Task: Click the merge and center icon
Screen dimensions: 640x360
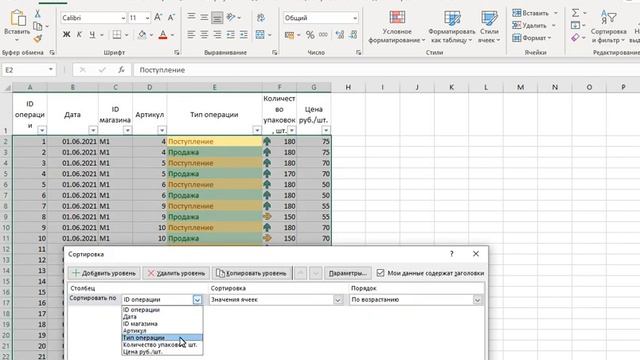Action: click(x=260, y=35)
